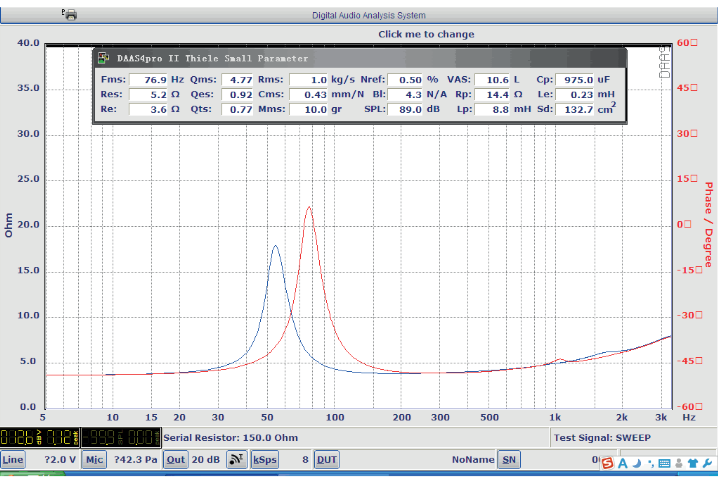
Task: Click the 40.0 label on the Ohm axis
Action: (29, 43)
